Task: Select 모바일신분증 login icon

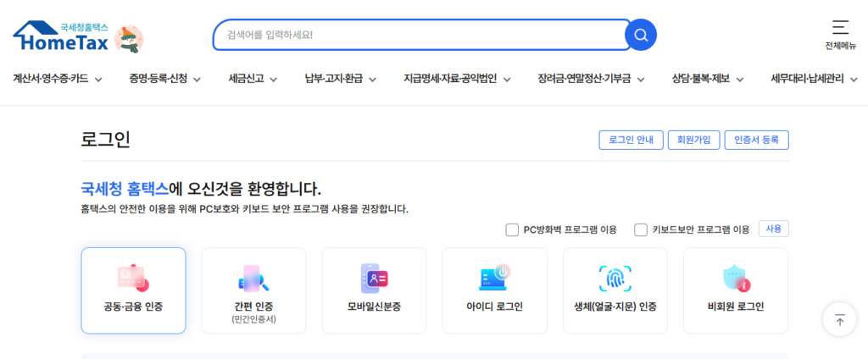Action: [x=374, y=279]
